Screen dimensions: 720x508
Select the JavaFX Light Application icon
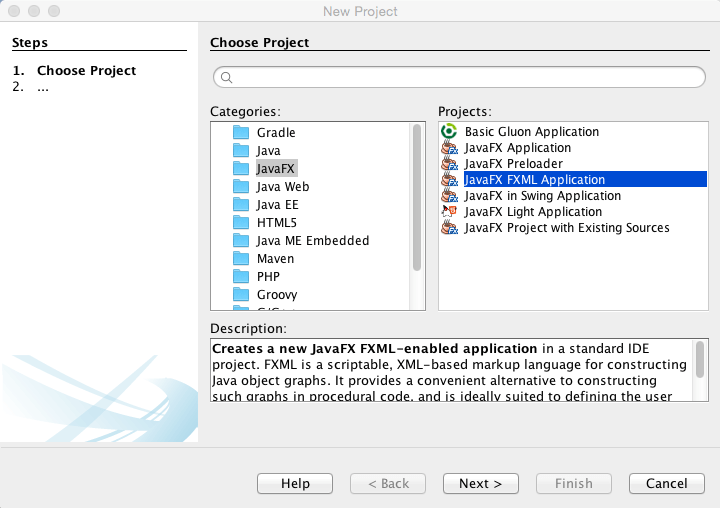(x=449, y=212)
